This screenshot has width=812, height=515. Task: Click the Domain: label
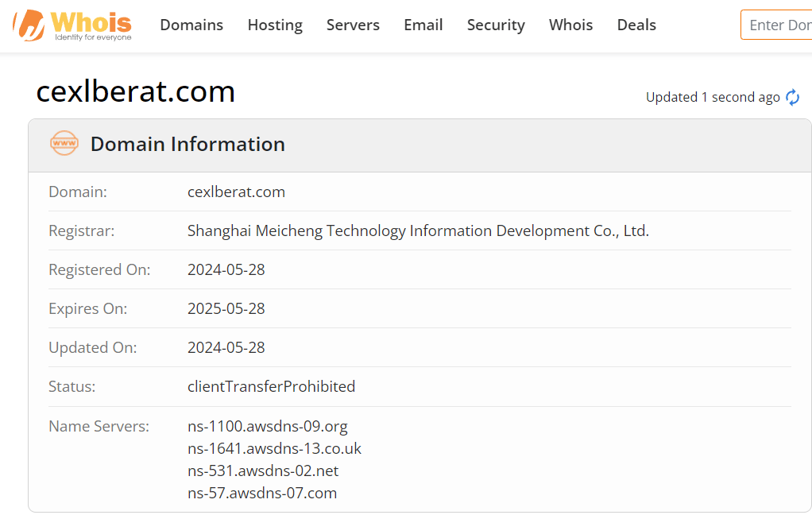click(78, 192)
